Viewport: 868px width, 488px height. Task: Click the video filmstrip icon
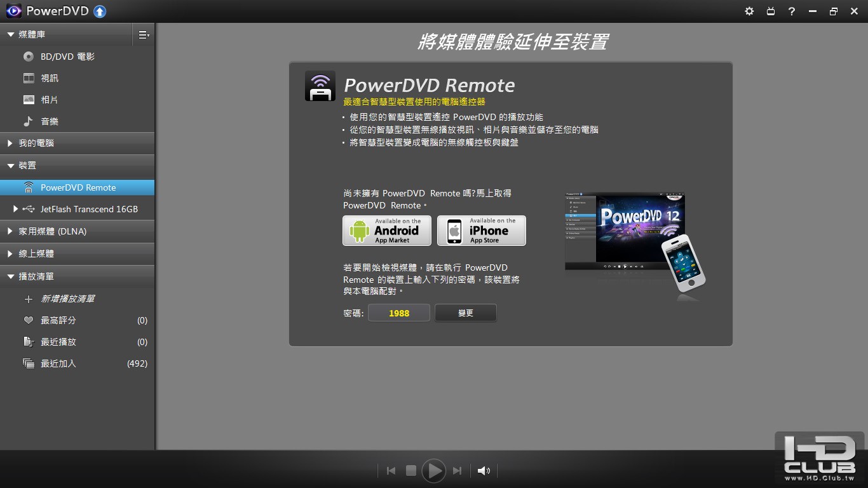coord(29,78)
